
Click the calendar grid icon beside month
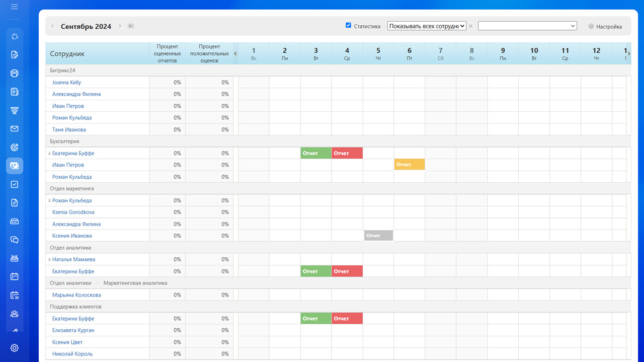coord(131,26)
